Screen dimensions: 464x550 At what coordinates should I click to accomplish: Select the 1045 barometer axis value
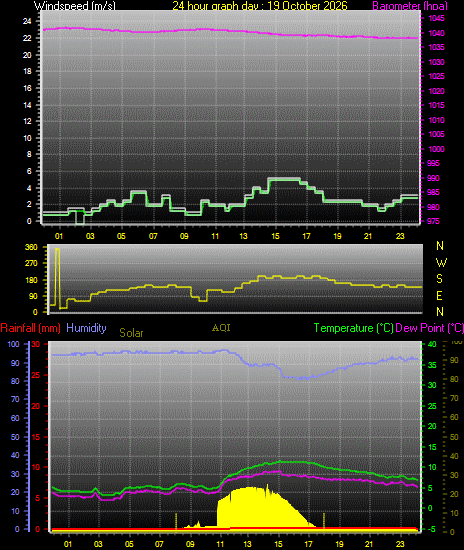pyautogui.click(x=437, y=18)
